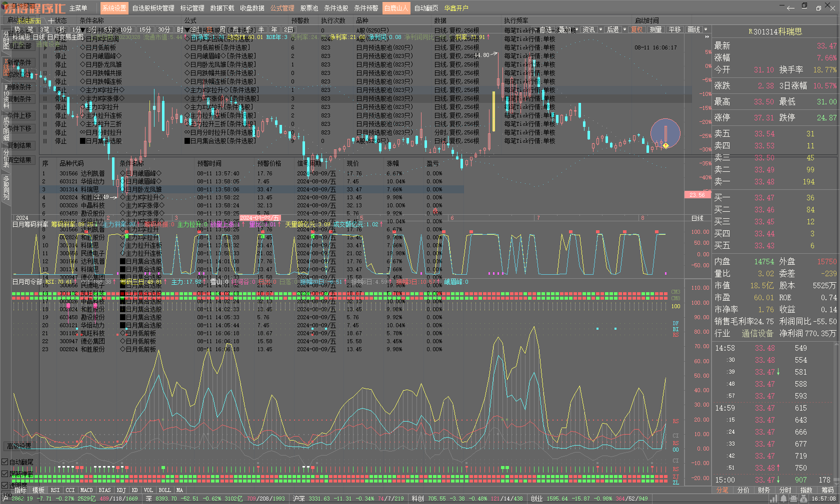Select the CCI indicator tab
840x504 pixels.
(x=70, y=490)
